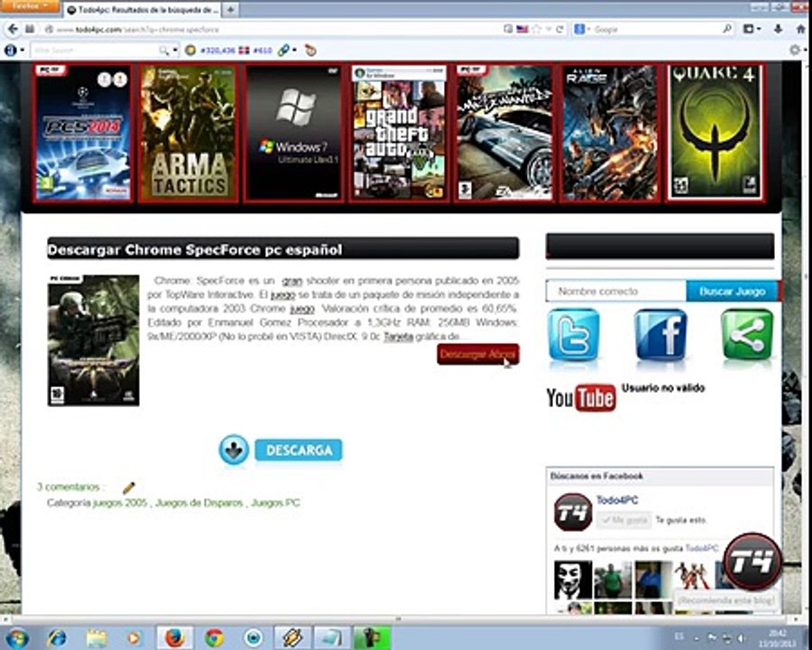Switch to Firefox on the taskbar
Screen dimensions: 812x650
(175, 638)
